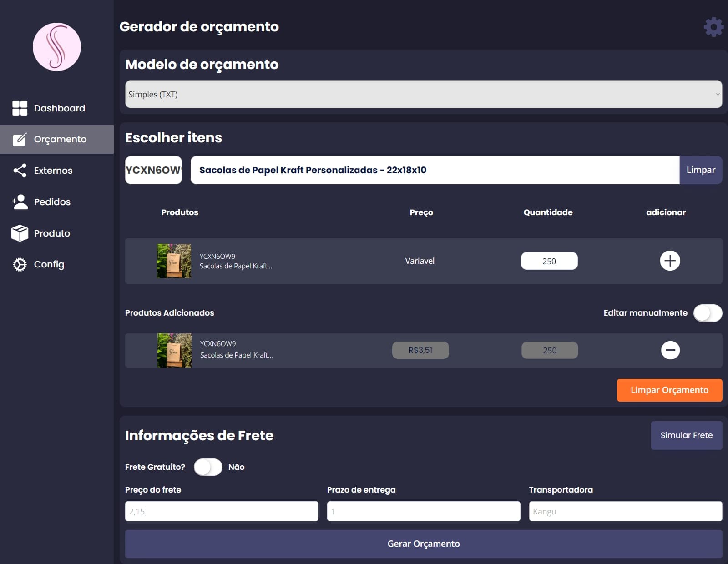Enable Frete Gratuito toggle

point(208,467)
